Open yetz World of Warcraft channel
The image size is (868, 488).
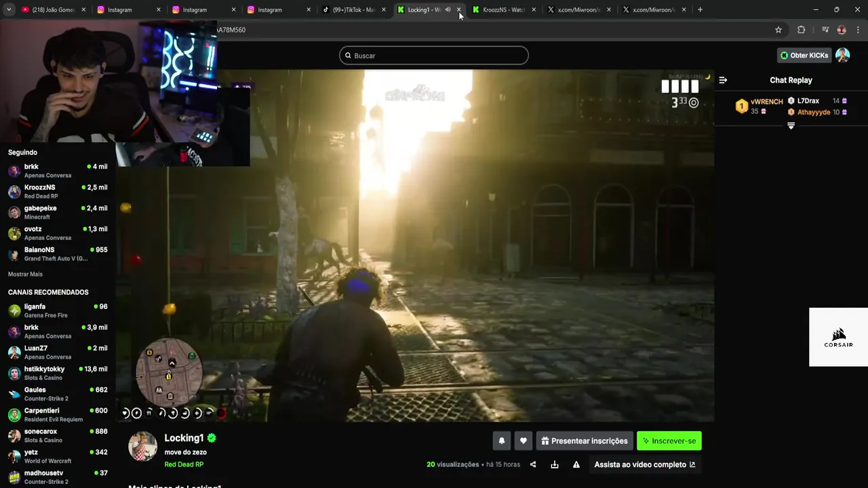click(x=58, y=456)
